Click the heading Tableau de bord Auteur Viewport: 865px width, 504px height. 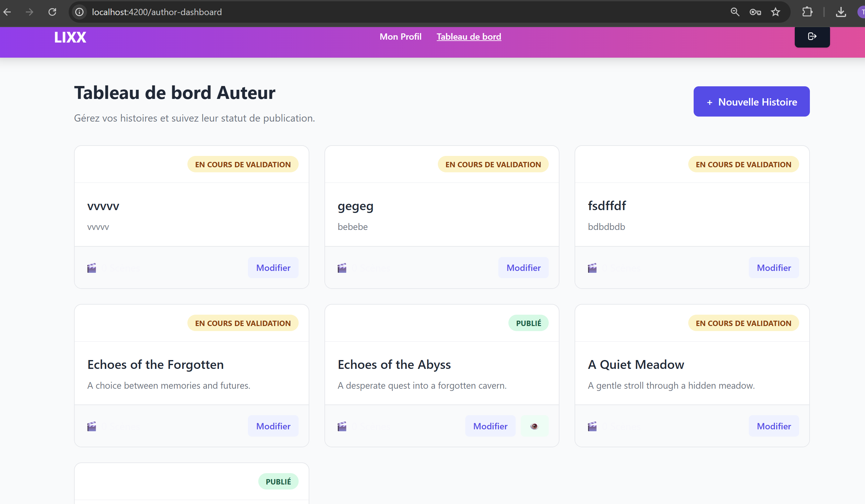pos(175,93)
